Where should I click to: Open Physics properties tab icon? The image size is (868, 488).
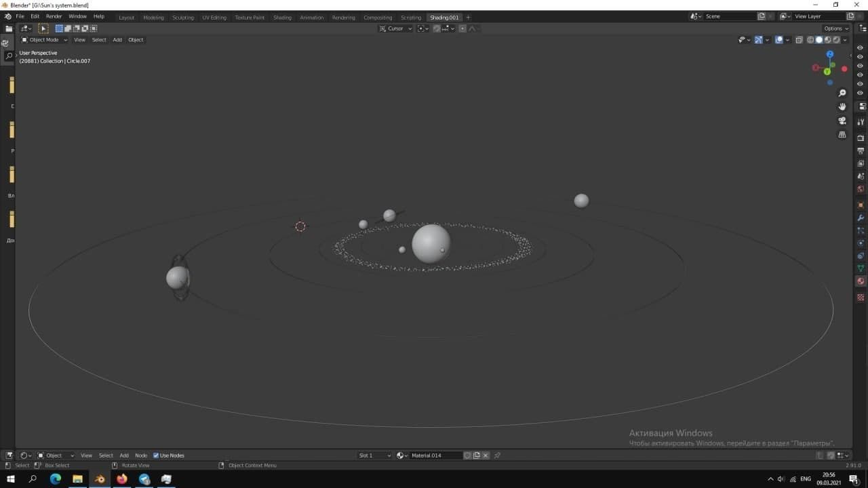pos(861,243)
